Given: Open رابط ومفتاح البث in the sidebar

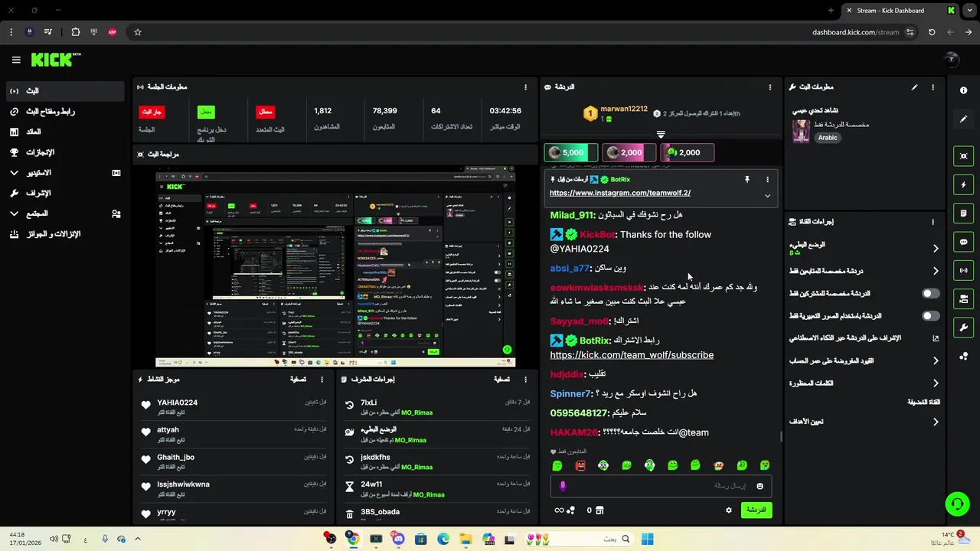Looking at the screenshot, I should pos(65,112).
